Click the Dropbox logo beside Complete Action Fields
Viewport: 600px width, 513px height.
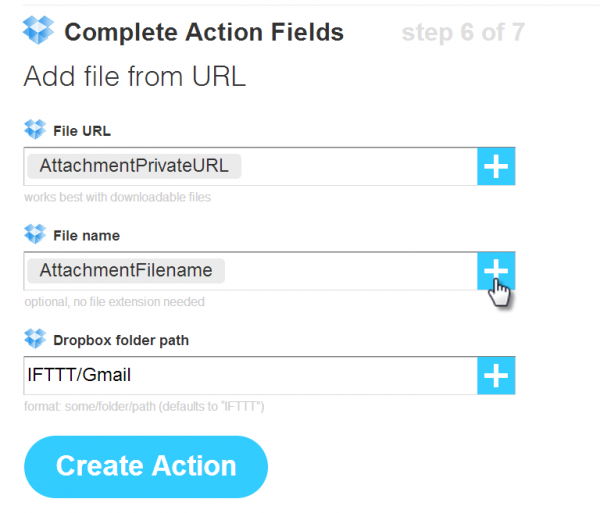tap(38, 32)
